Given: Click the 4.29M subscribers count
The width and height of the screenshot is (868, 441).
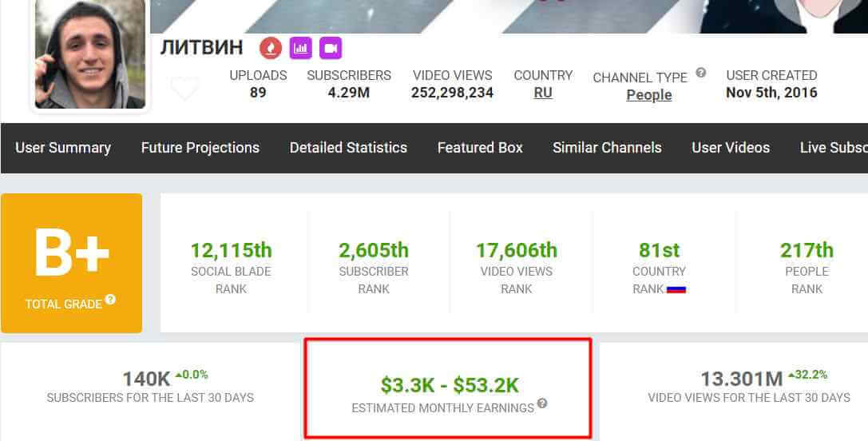Looking at the screenshot, I should pyautogui.click(x=349, y=93).
